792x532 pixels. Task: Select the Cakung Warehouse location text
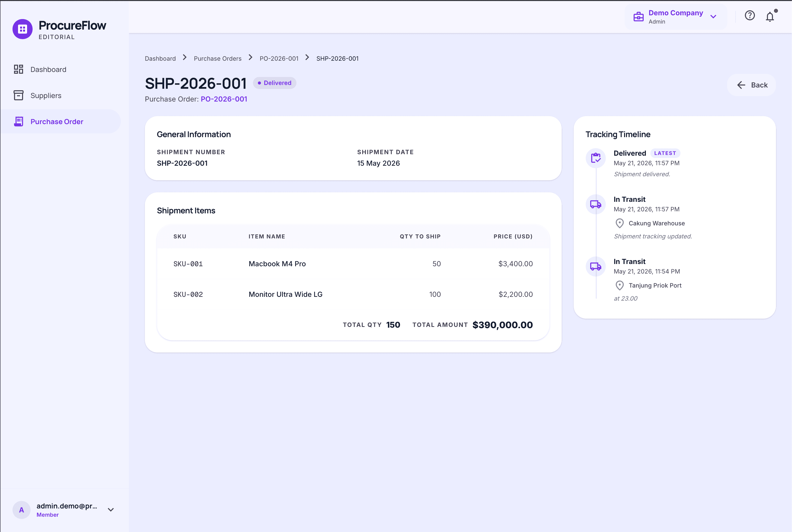point(656,223)
